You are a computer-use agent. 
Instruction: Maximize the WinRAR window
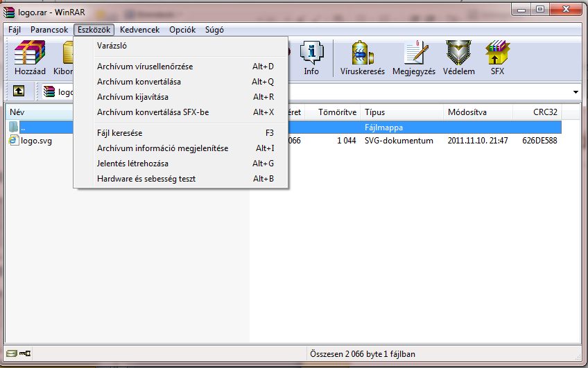540,10
